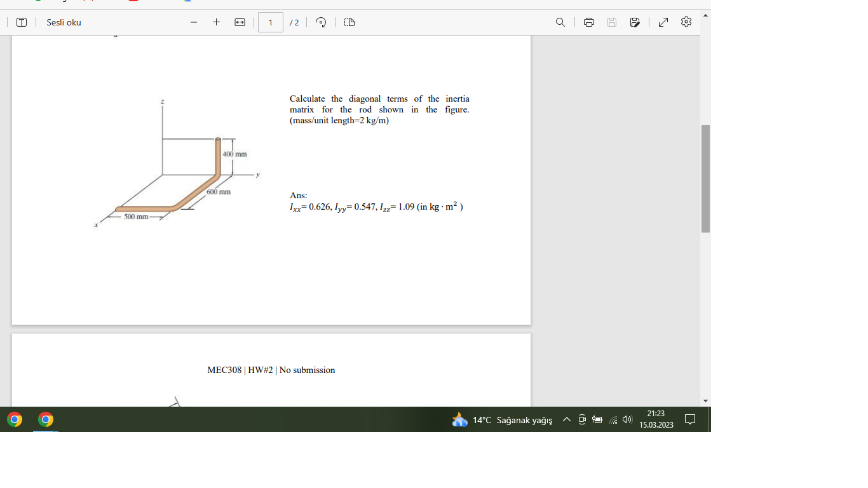
Task: Expand hidden system tray icons
Action: (566, 420)
